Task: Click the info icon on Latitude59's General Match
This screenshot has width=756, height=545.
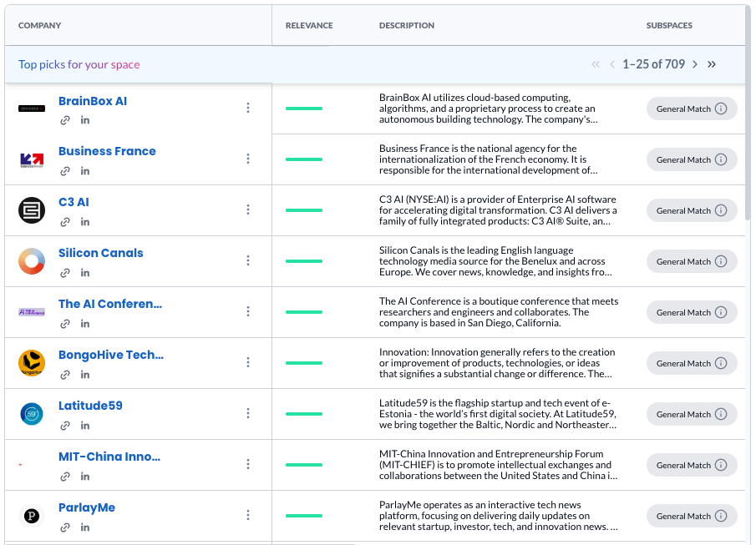Action: [721, 414]
